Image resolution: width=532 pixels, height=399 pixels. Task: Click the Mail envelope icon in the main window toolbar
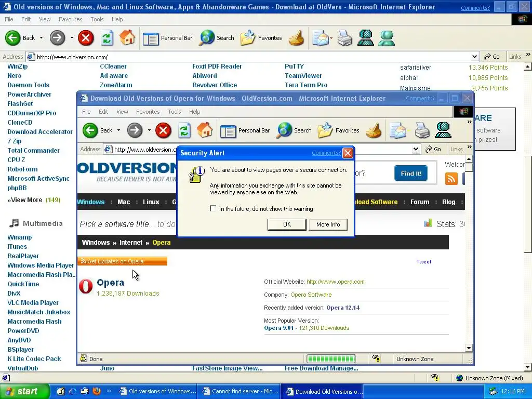coord(321,37)
